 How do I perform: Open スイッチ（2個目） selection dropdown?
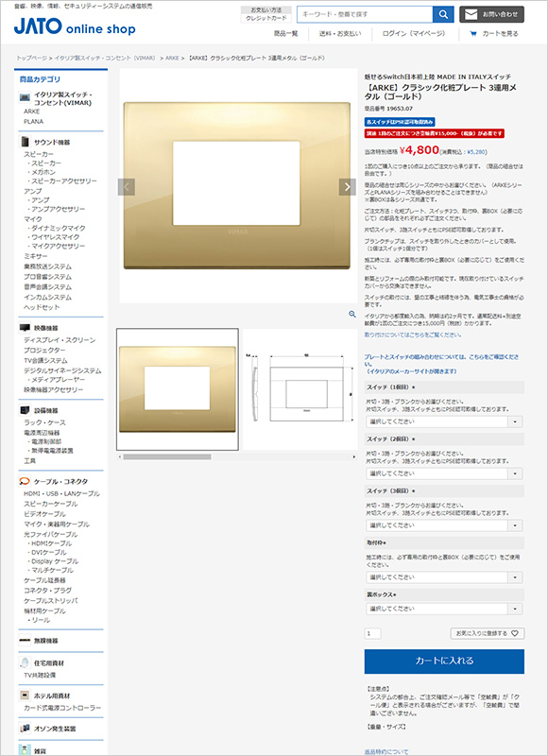[x=444, y=473]
